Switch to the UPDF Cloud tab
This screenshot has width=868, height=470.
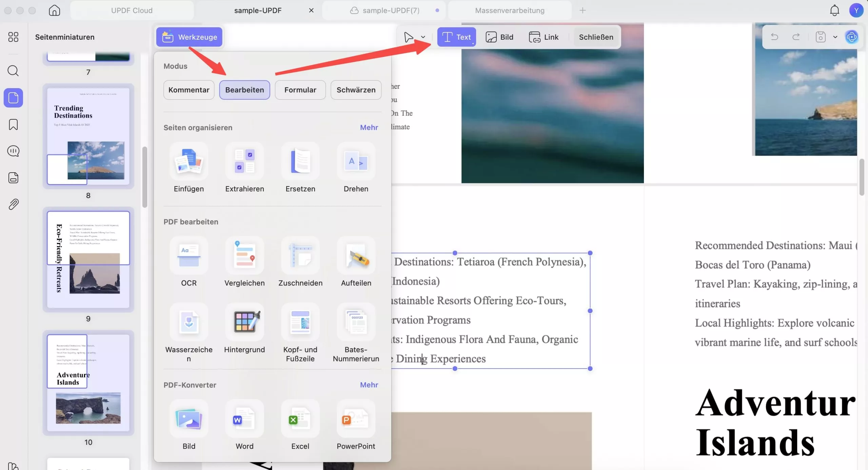coord(132,11)
